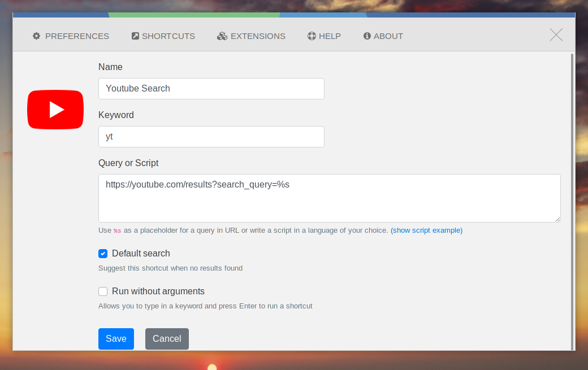This screenshot has height=370, width=588.
Task: Change the YouTube shortcut icon image
Action: point(55,110)
